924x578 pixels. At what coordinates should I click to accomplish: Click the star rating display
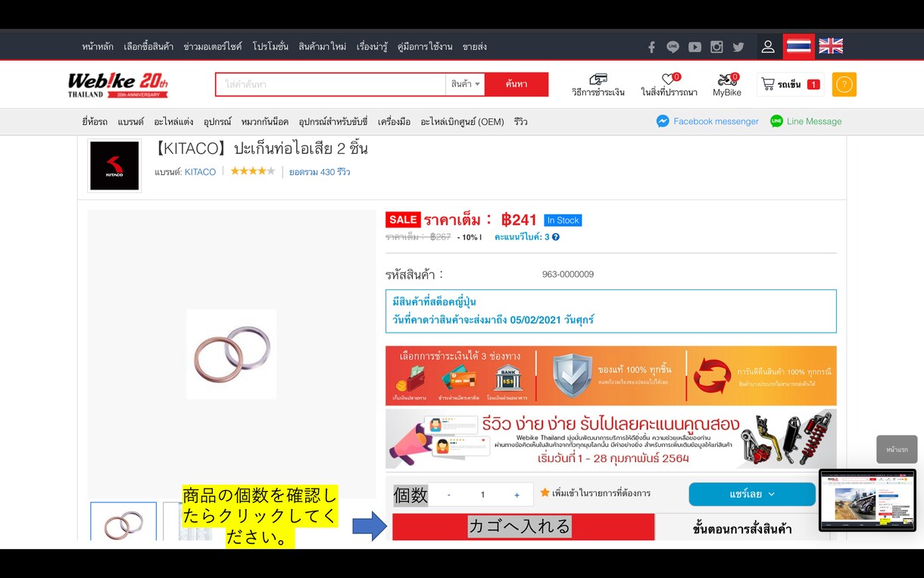click(x=253, y=171)
